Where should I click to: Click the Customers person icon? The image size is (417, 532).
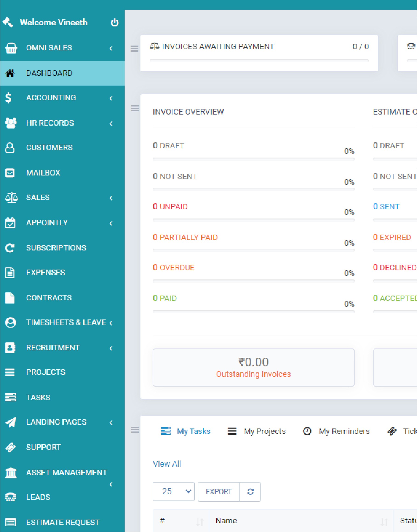(10, 147)
